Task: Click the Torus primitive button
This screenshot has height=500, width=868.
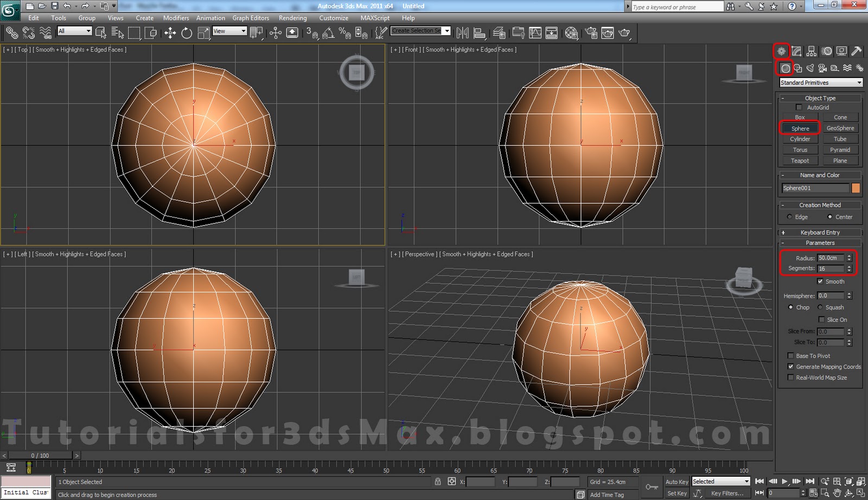Action: [x=800, y=150]
